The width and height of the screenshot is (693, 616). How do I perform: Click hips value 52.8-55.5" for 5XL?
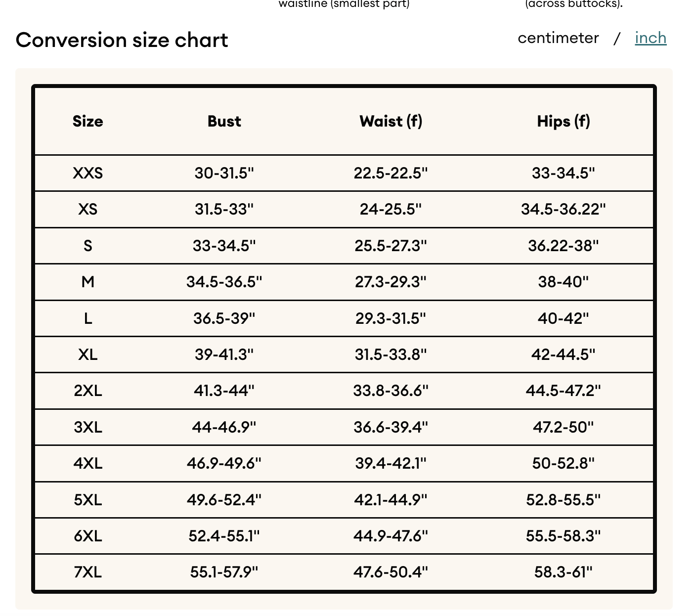click(x=563, y=500)
